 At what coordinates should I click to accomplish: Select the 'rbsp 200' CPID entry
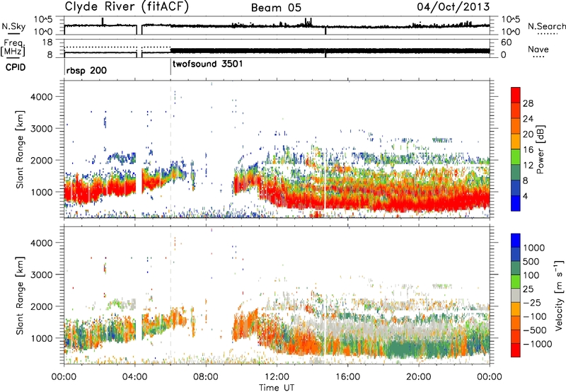tap(86, 70)
